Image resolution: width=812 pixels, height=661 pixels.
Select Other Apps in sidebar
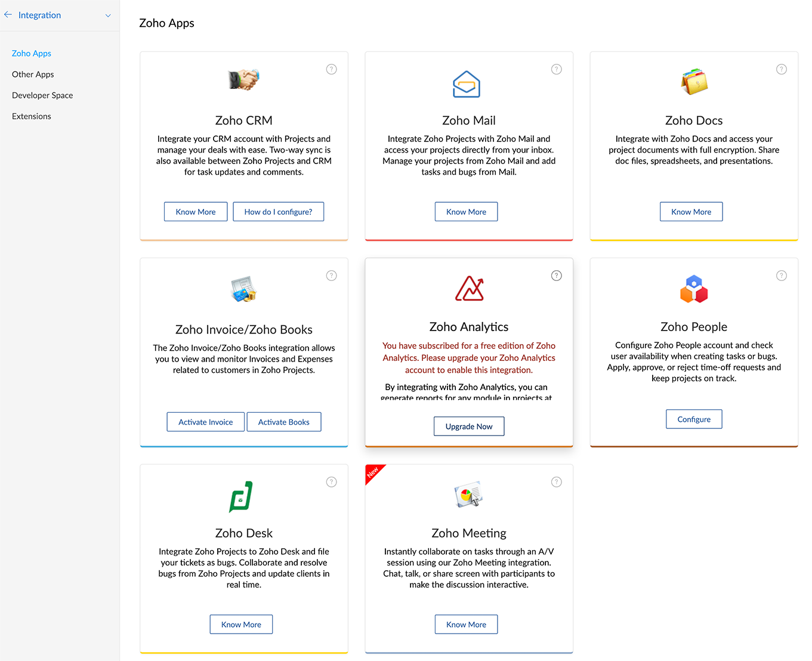point(33,75)
